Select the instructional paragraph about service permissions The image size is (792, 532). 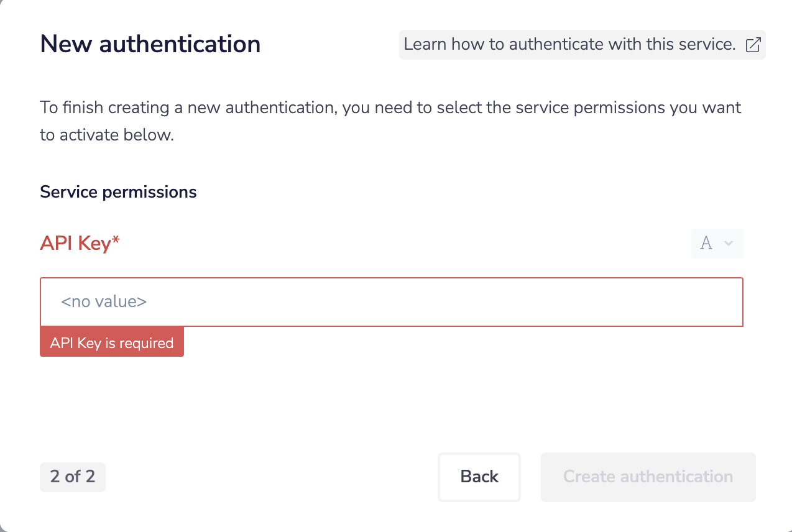[390, 121]
